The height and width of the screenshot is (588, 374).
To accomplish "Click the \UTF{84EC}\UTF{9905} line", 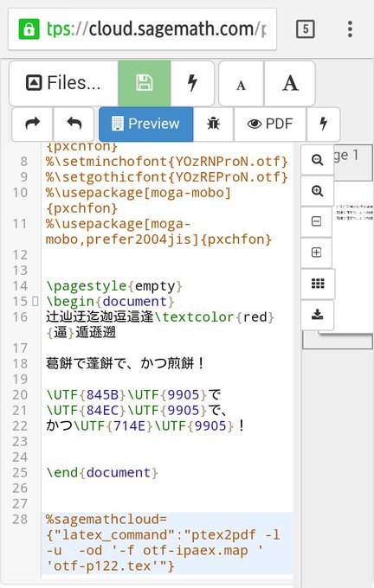I will pos(137,410).
